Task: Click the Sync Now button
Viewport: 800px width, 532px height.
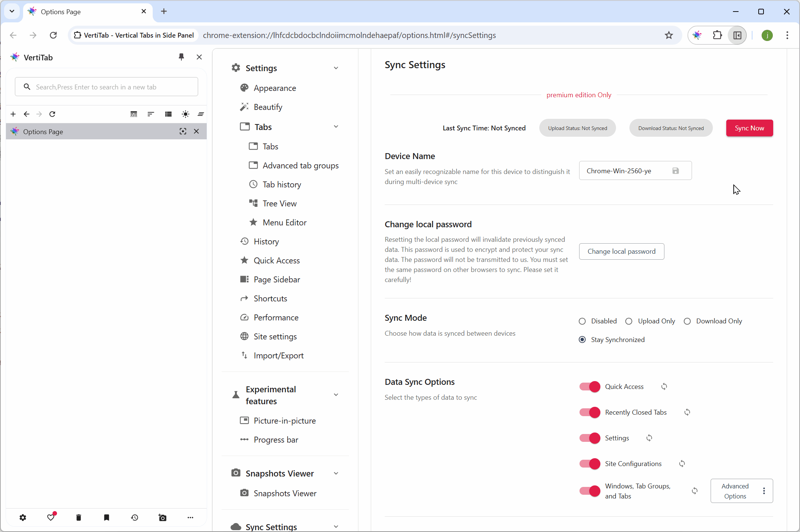Action: click(x=749, y=128)
